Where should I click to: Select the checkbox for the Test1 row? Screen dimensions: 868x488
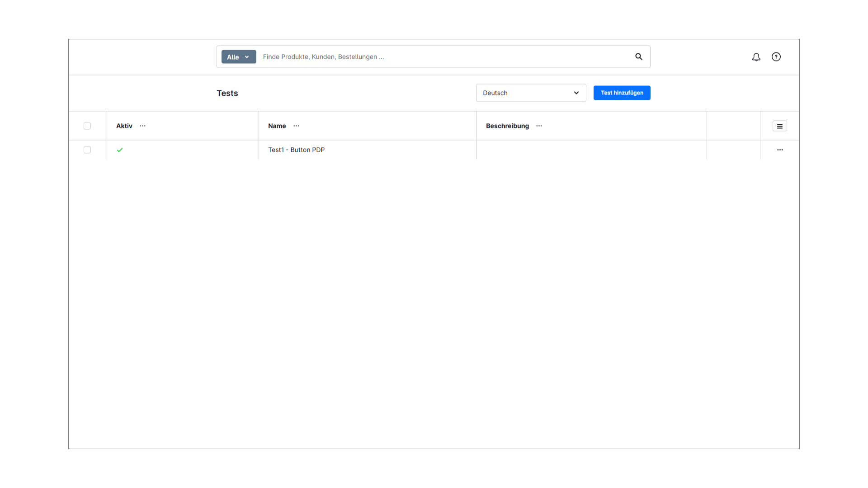coord(87,150)
